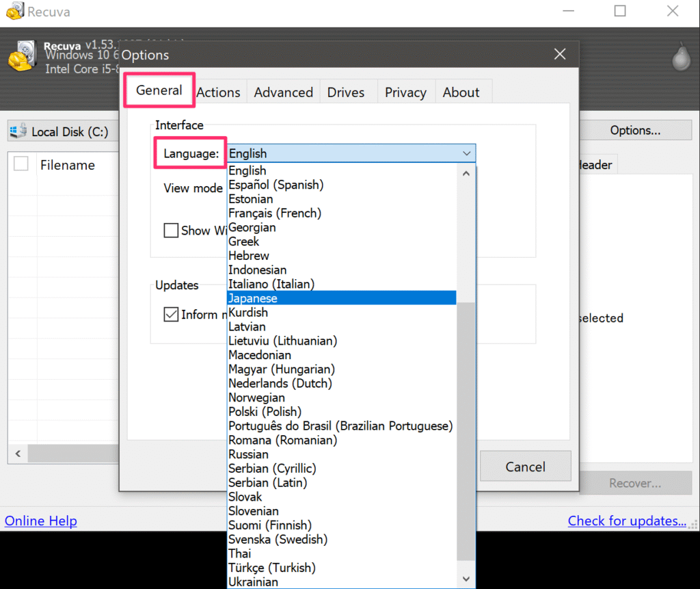
Task: Click the Local Disk (C:) drive icon
Action: click(x=18, y=131)
